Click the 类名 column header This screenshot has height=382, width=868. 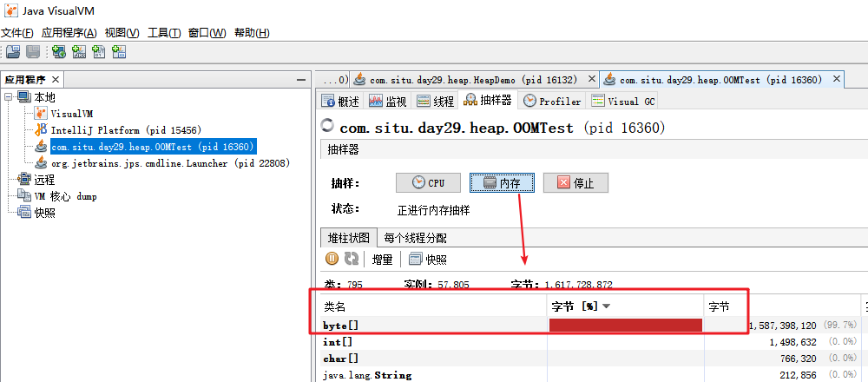click(x=433, y=306)
